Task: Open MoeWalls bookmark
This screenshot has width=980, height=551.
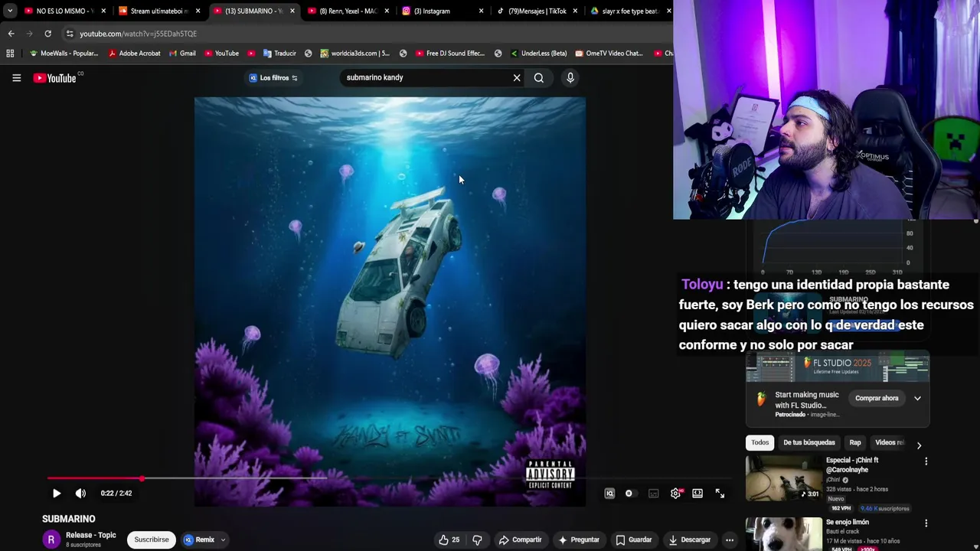Action: (x=64, y=54)
